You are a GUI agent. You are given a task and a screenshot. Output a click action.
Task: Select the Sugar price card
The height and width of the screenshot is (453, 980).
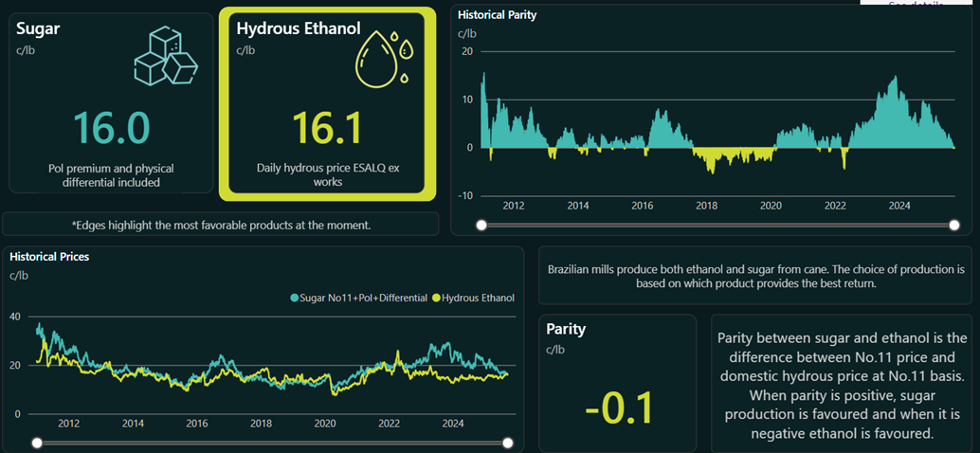111,102
